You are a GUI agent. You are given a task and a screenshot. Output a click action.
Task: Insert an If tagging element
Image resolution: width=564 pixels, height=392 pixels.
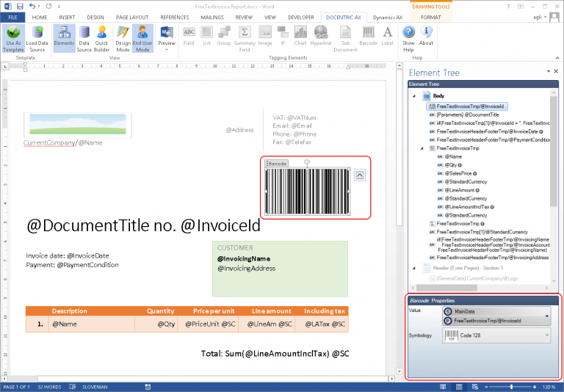point(283,36)
